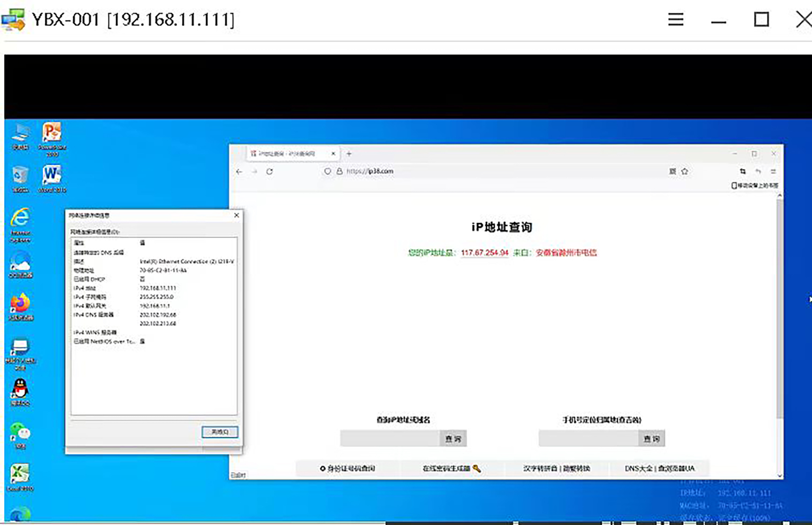Open the remote viewer hamburger menu
Image resolution: width=812 pixels, height=525 pixels.
(x=676, y=19)
